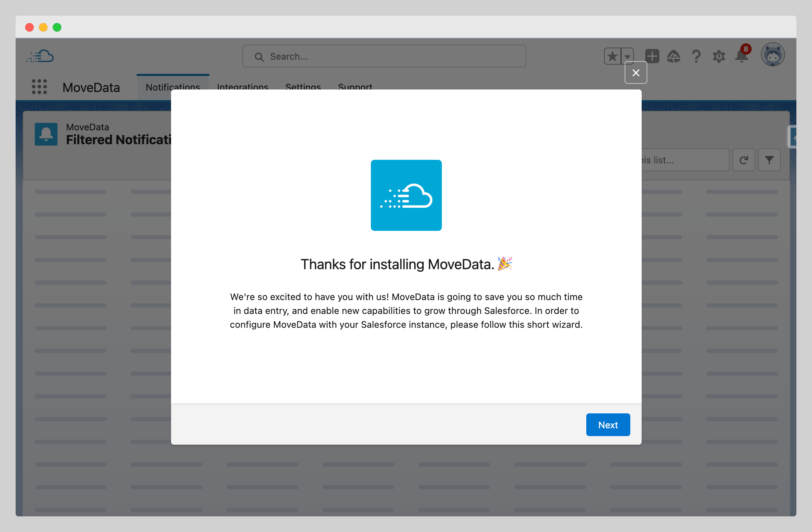Screen dimensions: 812x532
Task: Refresh the notifications list
Action: (x=744, y=160)
